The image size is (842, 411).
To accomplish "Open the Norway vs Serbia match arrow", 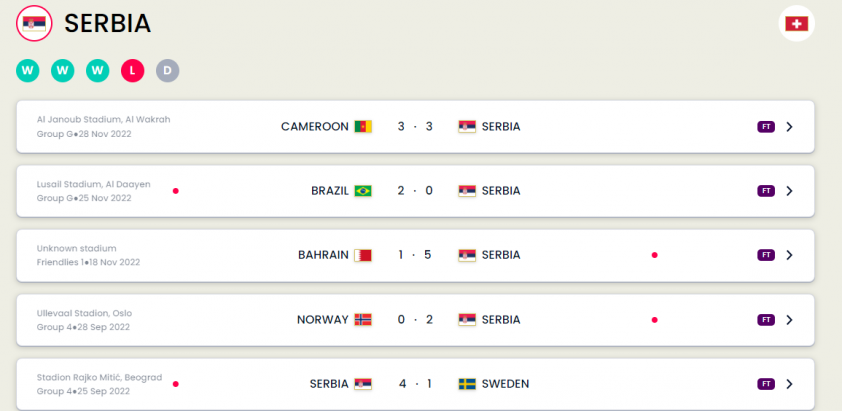I will 789,320.
